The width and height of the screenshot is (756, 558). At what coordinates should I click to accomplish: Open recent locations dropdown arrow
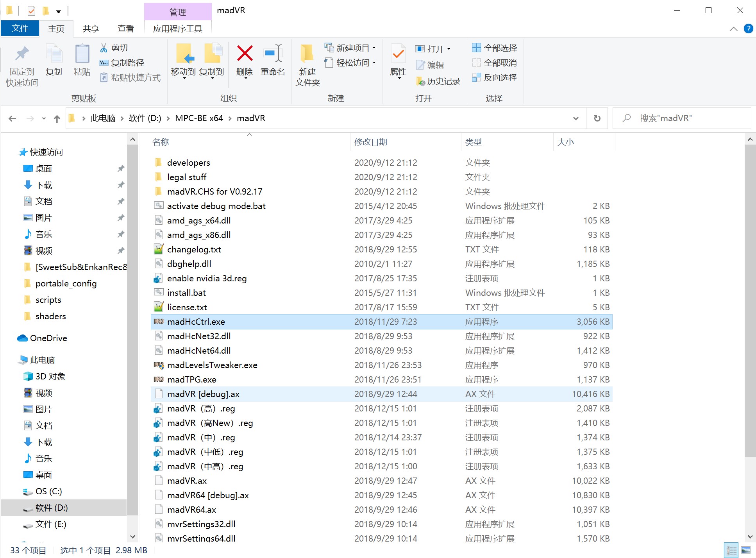(x=44, y=118)
